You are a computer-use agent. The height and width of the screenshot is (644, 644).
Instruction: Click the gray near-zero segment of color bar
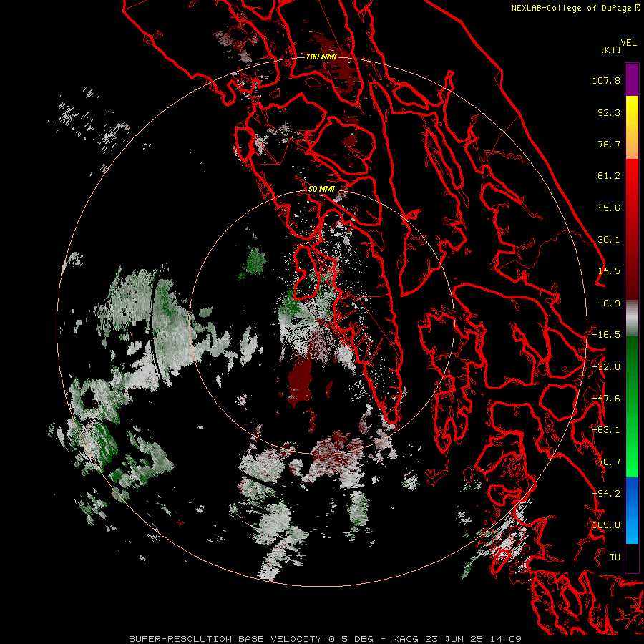click(632, 318)
